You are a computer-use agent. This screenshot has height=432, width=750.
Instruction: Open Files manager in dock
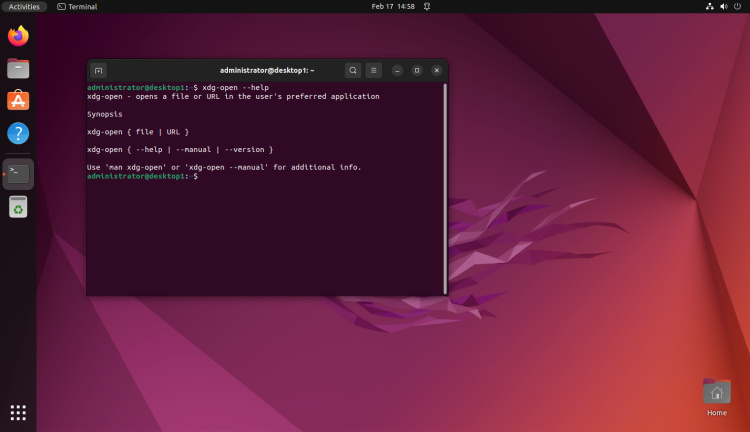pyautogui.click(x=18, y=69)
